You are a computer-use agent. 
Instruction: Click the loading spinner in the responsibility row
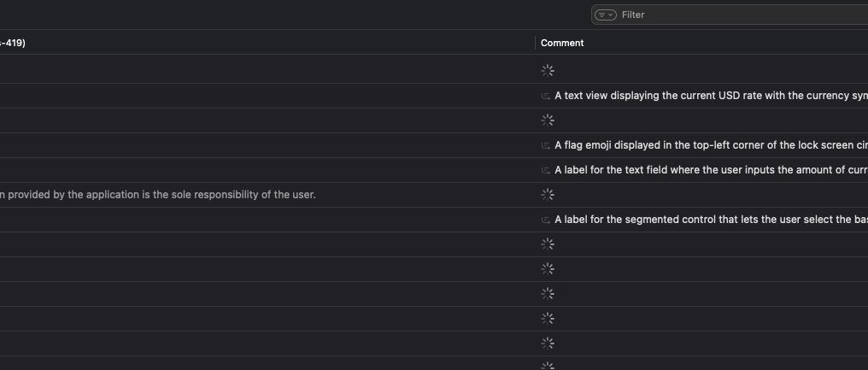(x=548, y=195)
